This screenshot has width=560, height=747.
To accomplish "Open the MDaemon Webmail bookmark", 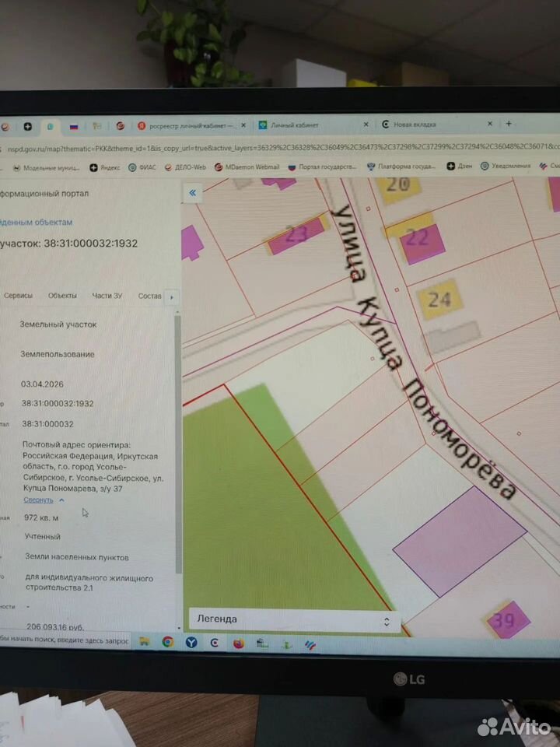I will 247,167.
